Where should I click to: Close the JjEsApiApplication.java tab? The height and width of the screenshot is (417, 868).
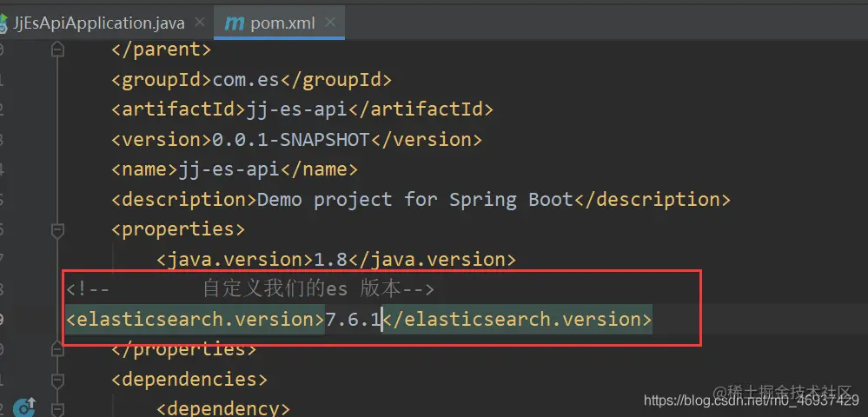(200, 22)
